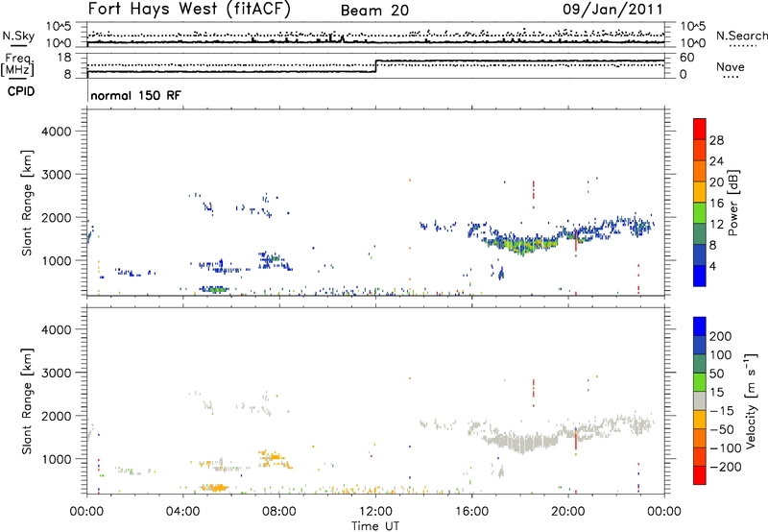Viewport: 768px width, 532px height.
Task: Click the "4" value on Power scale
Action: pyautogui.click(x=713, y=266)
